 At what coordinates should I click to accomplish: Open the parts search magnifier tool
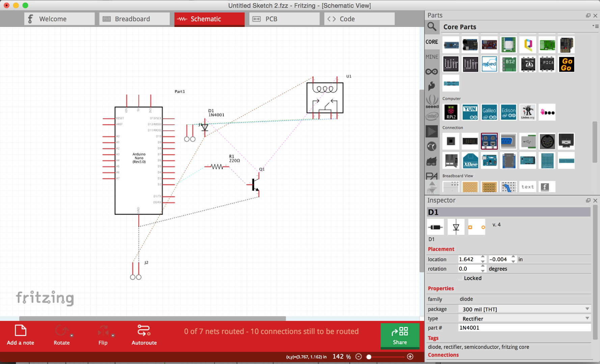coord(432,27)
